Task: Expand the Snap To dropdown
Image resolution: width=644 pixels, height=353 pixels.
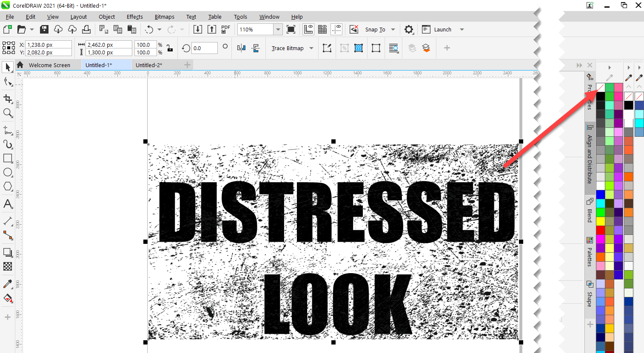Action: pyautogui.click(x=393, y=29)
